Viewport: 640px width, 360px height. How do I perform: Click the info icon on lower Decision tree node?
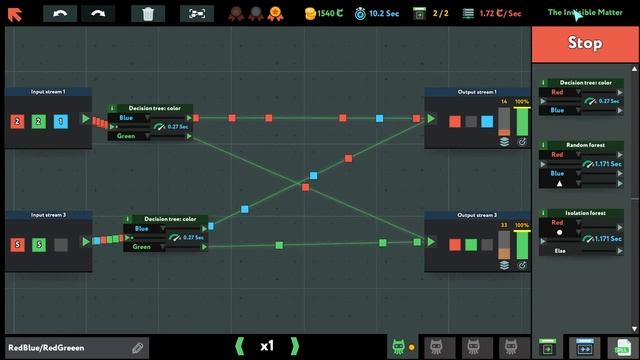(x=127, y=219)
